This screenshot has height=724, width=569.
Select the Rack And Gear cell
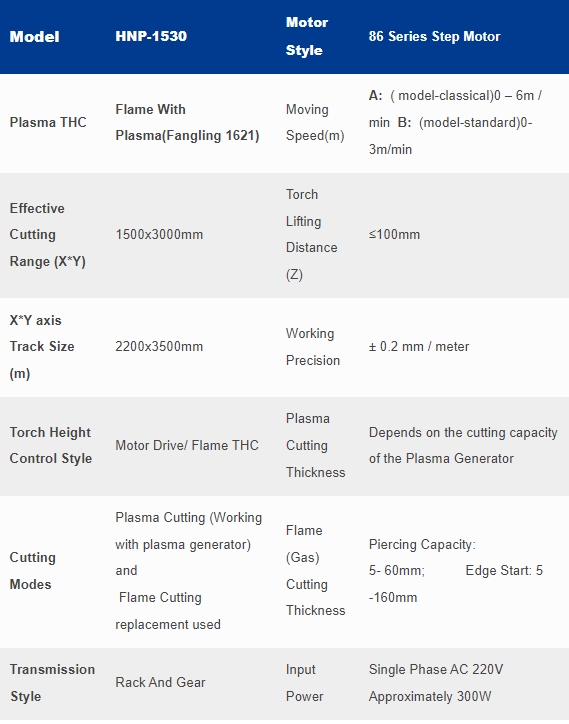(x=160, y=682)
